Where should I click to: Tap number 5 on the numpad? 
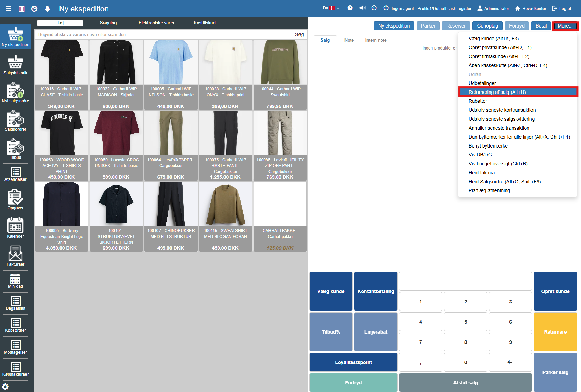465,322
